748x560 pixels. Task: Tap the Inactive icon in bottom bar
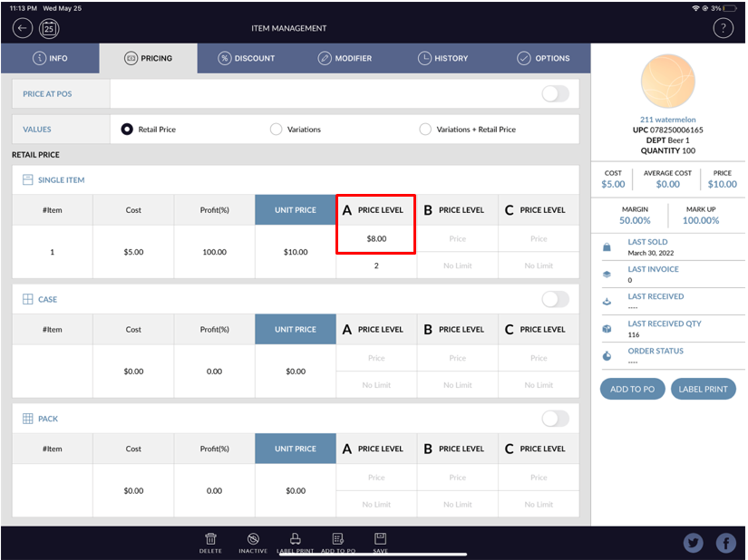(253, 539)
